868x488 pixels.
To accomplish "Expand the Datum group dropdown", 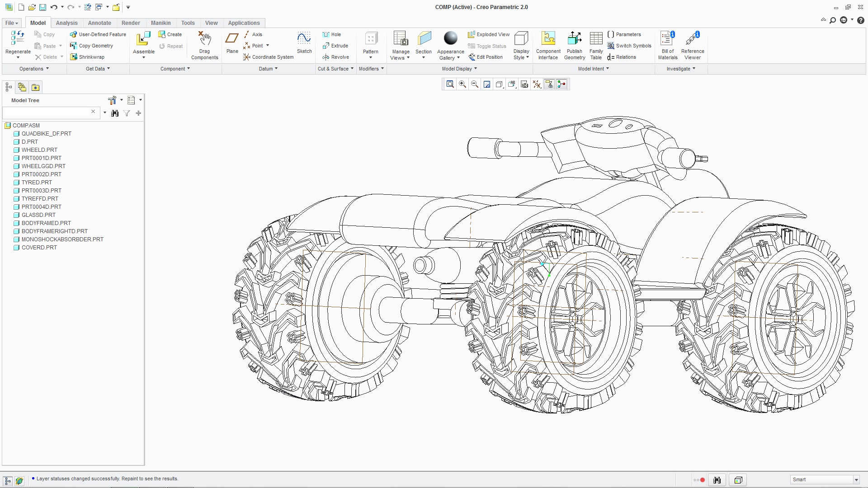I will pyautogui.click(x=268, y=69).
